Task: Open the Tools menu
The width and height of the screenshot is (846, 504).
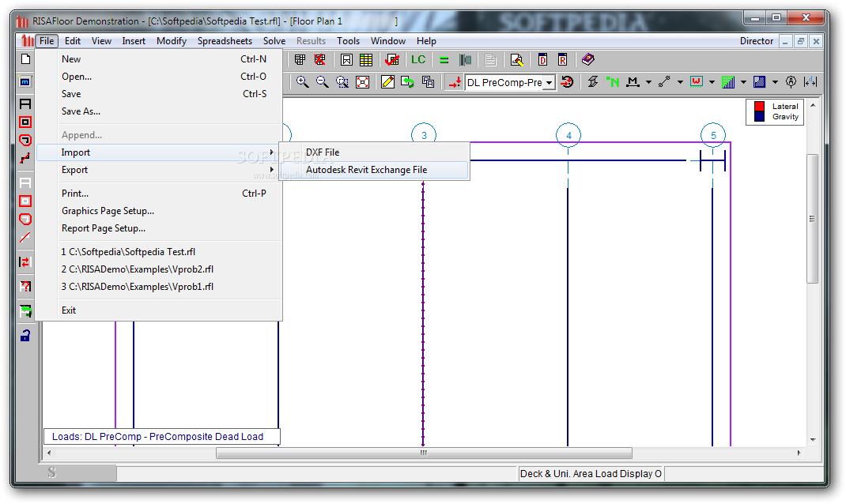Action: click(x=348, y=41)
